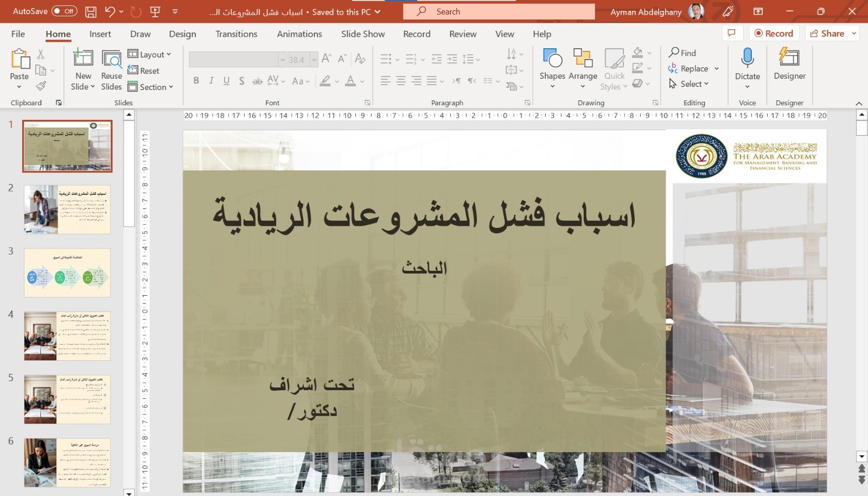This screenshot has height=496, width=868.
Task: Switch to the Slide Show tab
Action: click(x=363, y=34)
